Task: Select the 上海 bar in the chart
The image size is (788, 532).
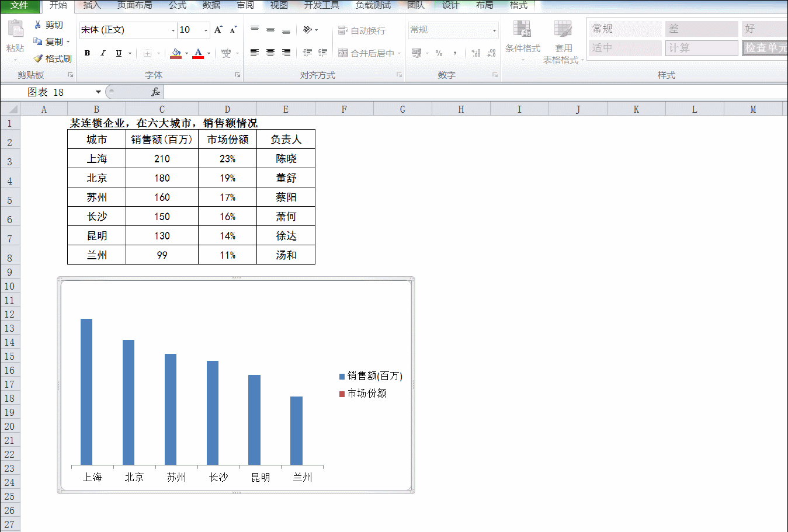Action: coord(86,392)
